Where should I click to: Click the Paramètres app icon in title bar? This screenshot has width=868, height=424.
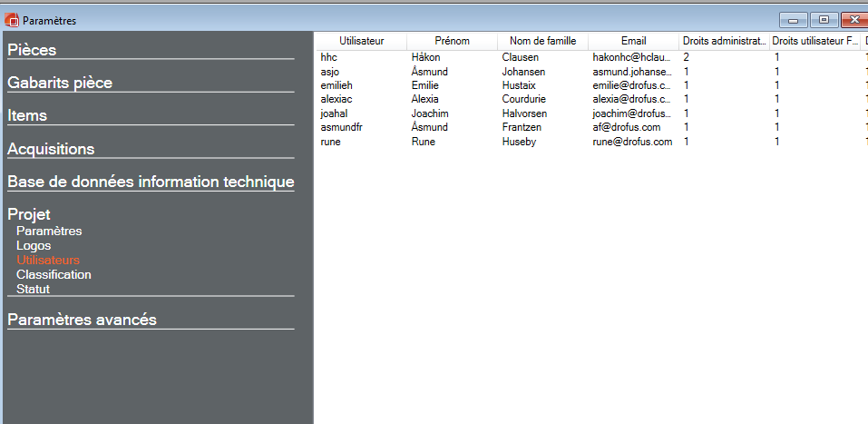pos(12,20)
